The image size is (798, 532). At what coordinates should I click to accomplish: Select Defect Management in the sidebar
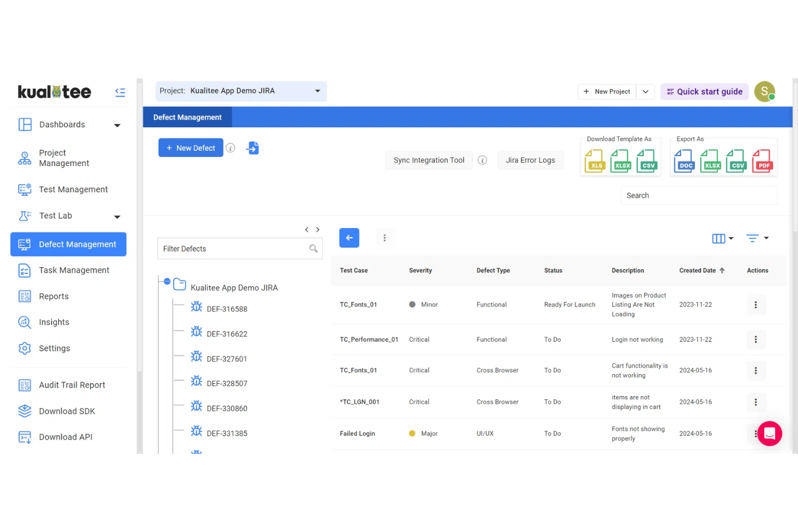click(x=68, y=244)
